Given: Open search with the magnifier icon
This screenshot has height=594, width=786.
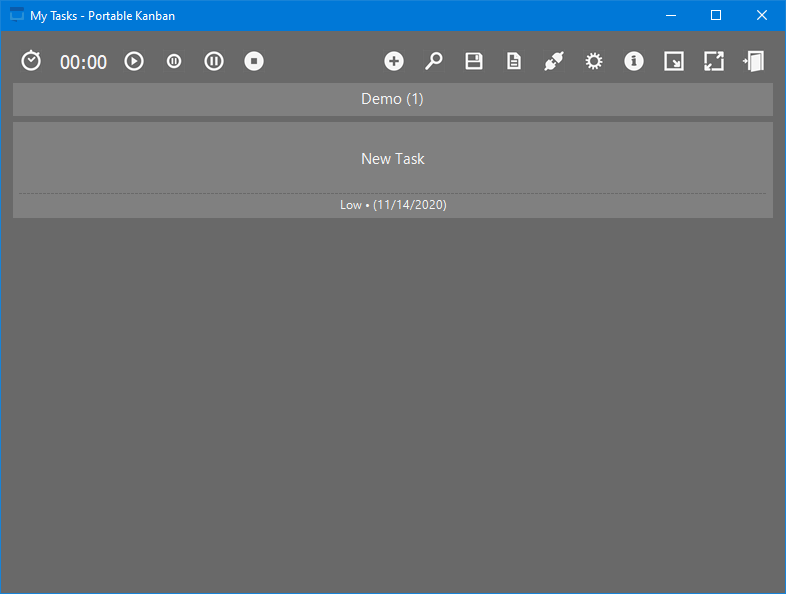Looking at the screenshot, I should point(434,61).
